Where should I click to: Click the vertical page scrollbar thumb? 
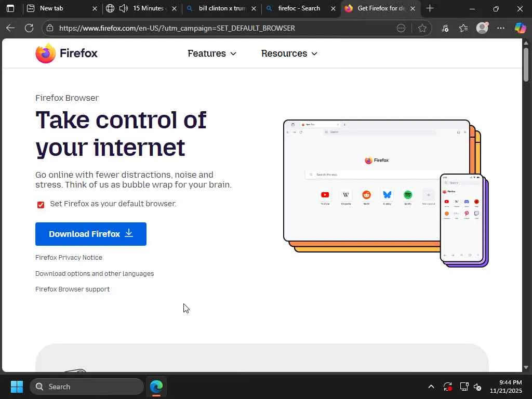coord(526,64)
